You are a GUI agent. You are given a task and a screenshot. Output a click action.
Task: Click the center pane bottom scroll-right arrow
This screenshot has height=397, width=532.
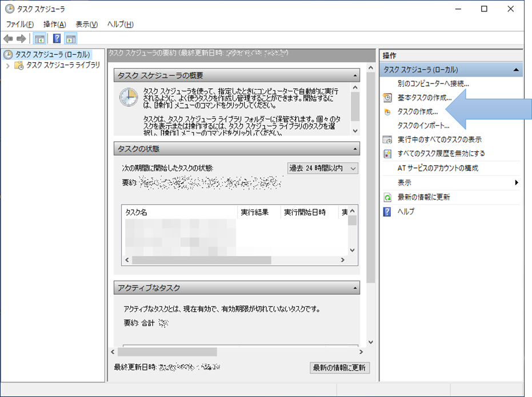(361, 352)
